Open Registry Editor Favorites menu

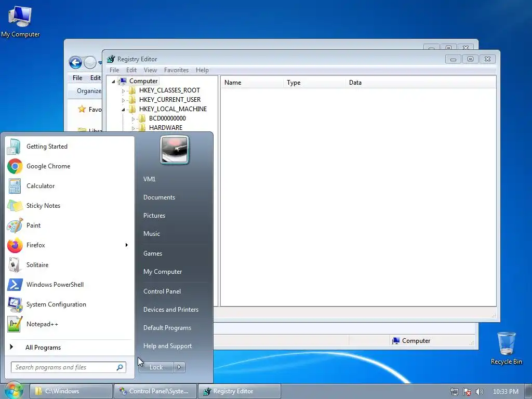[176, 70]
